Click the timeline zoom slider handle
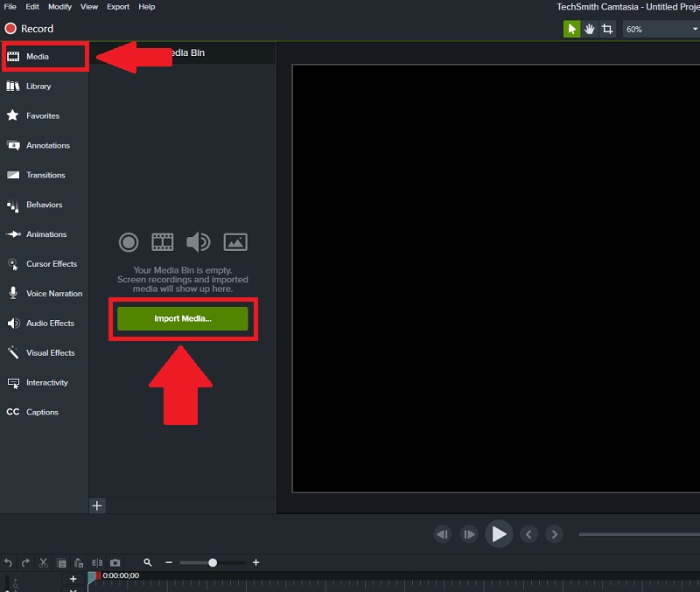The height and width of the screenshot is (592, 700). pos(213,562)
